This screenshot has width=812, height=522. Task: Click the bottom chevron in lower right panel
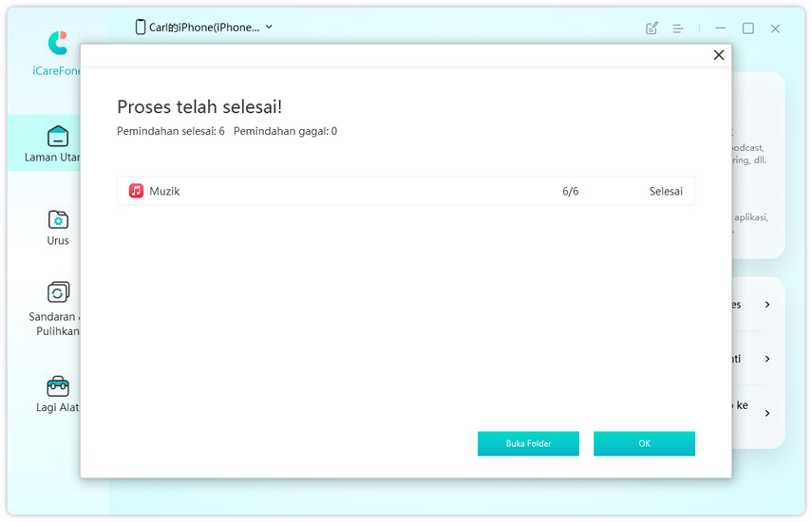(x=767, y=413)
